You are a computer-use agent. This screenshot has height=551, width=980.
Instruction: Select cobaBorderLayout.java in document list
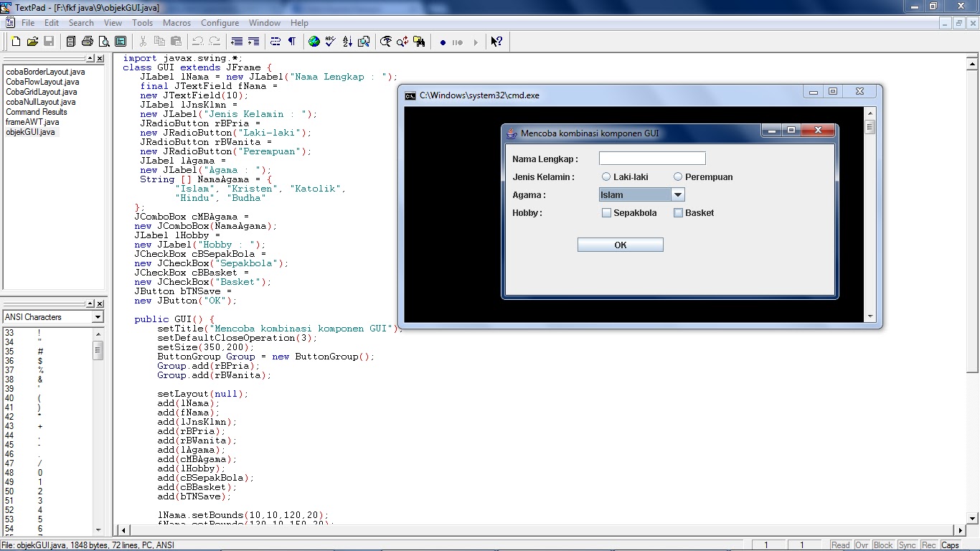point(45,72)
